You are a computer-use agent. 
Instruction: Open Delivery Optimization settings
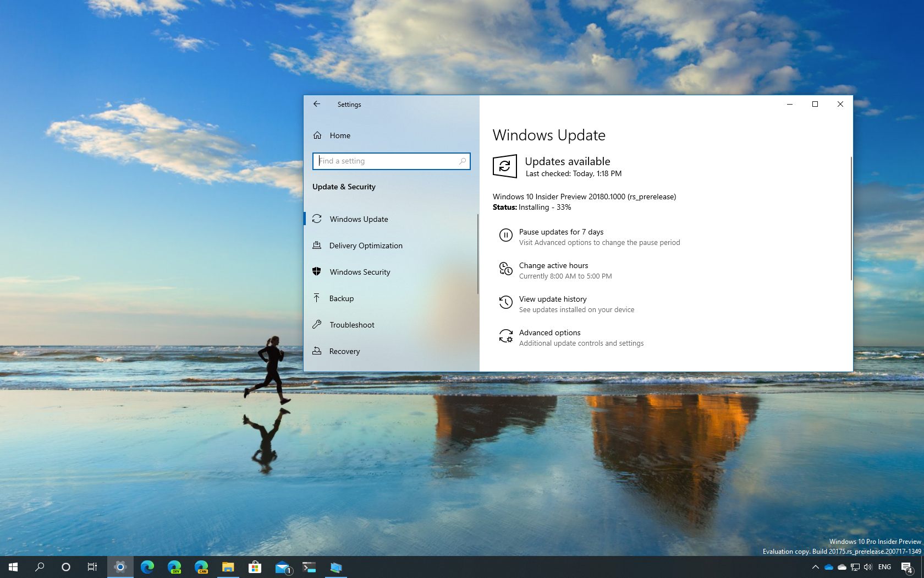pyautogui.click(x=365, y=246)
